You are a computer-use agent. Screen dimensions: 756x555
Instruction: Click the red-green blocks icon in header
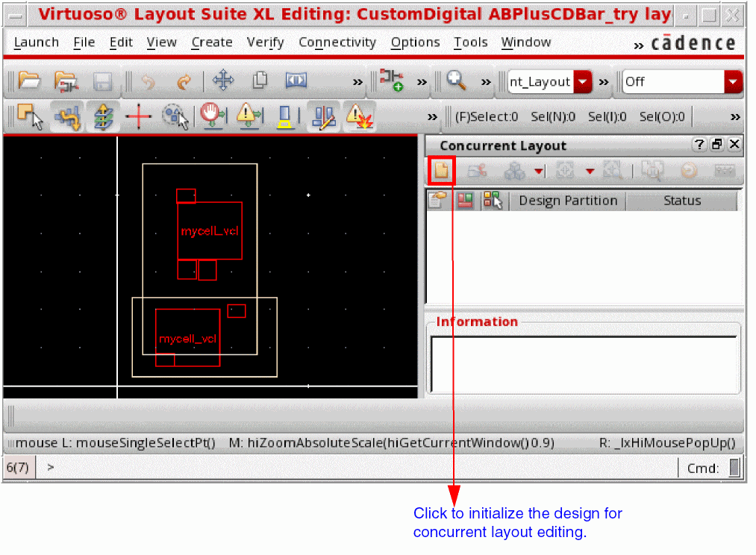465,200
